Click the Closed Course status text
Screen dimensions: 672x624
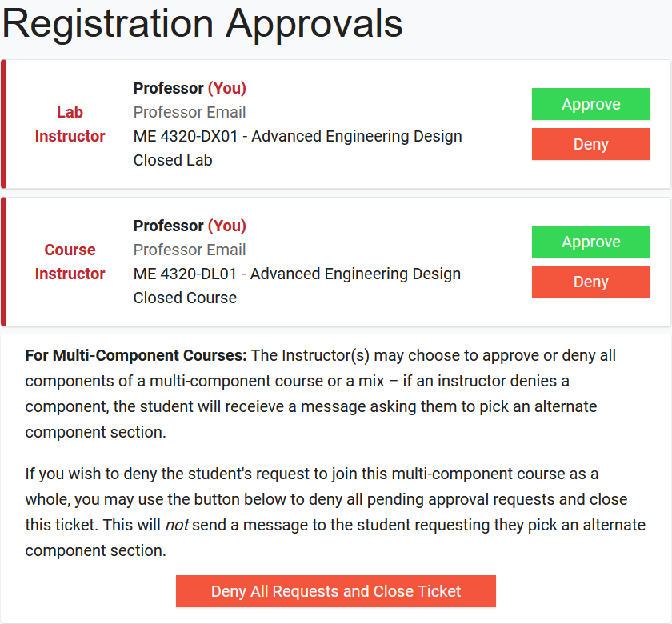pos(185,298)
